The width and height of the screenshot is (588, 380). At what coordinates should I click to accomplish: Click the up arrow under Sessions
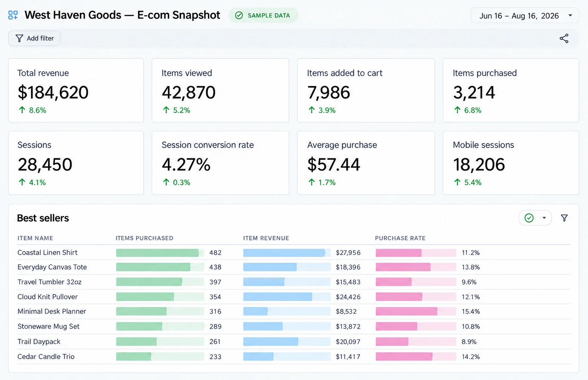22,182
